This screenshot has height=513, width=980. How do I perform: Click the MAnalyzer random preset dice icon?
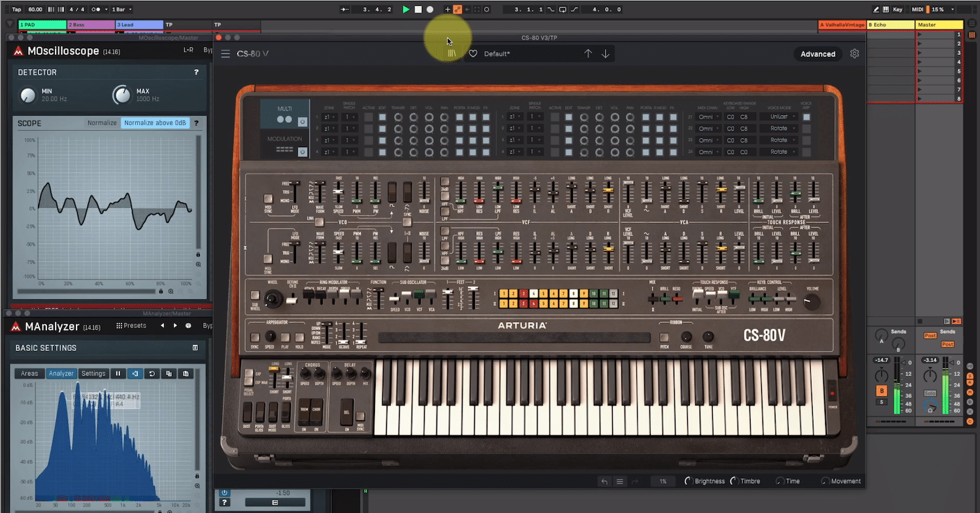click(188, 325)
